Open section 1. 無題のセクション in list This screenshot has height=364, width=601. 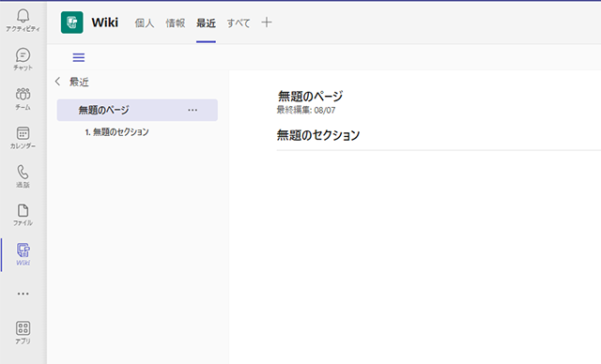(116, 132)
